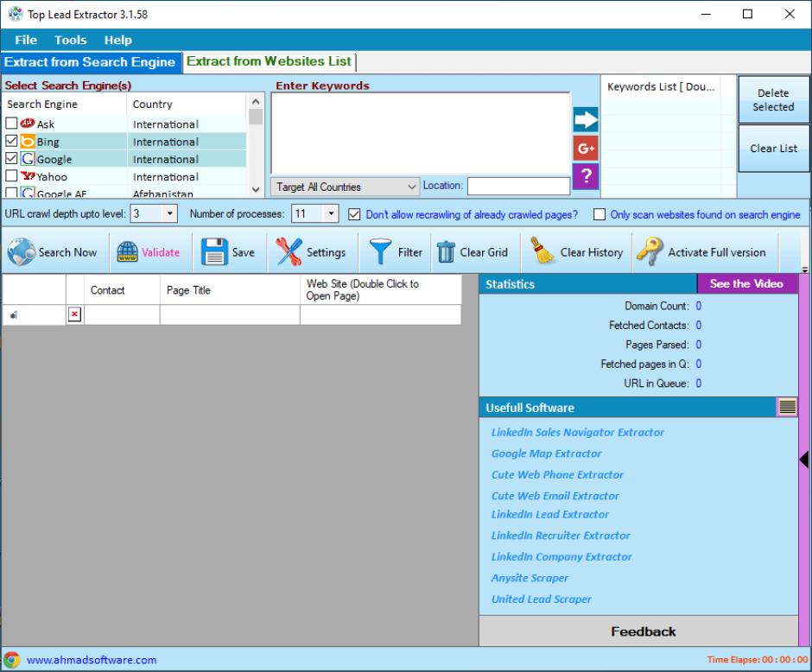
Task: Open the Anysite Scraper link
Action: (x=530, y=579)
